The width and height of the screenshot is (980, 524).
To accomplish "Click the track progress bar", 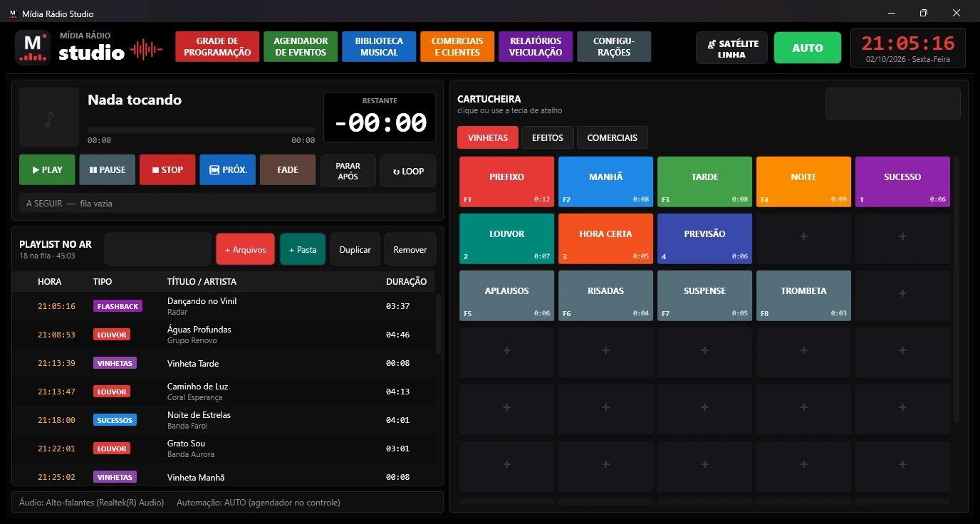I will pyautogui.click(x=201, y=130).
